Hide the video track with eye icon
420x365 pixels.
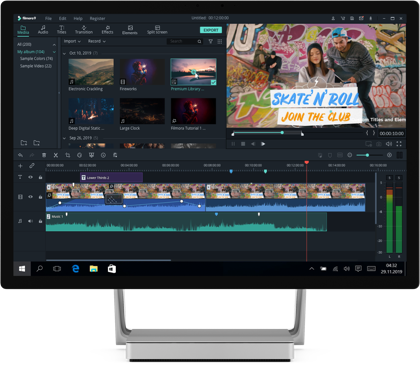click(30, 197)
